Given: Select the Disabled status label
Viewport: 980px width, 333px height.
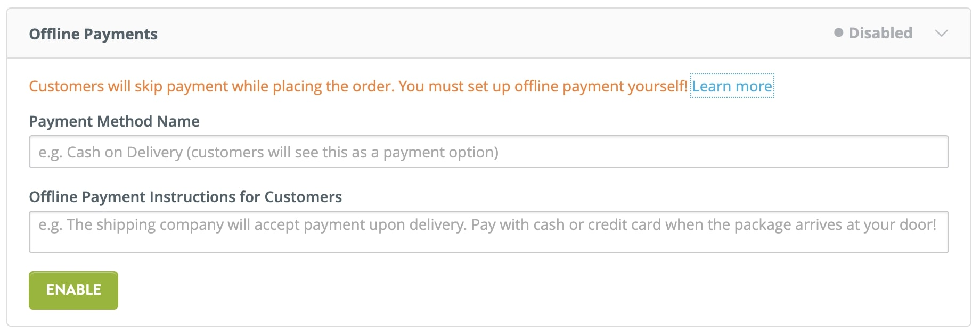Looking at the screenshot, I should (x=880, y=32).
